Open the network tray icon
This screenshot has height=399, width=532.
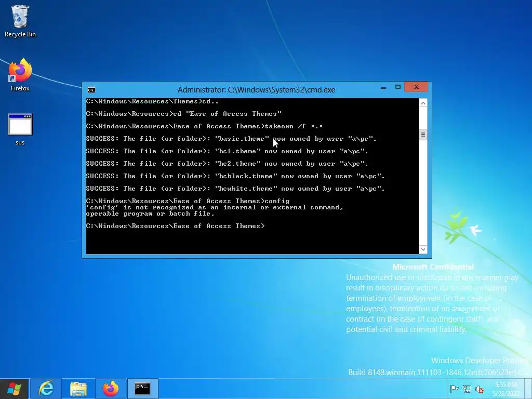click(467, 389)
